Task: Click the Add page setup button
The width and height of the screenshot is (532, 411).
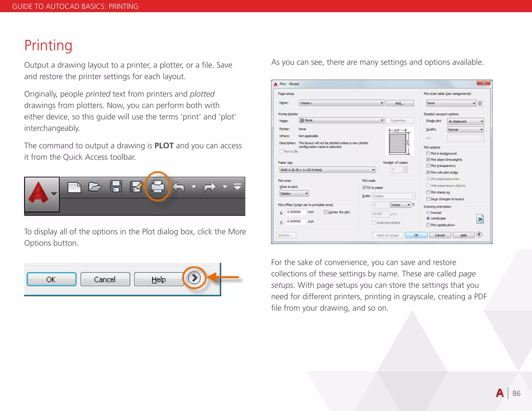Action: [400, 103]
